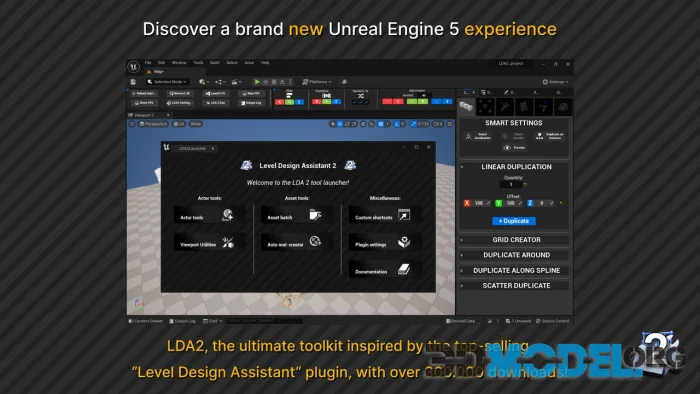
Task: Align actors on green Y axis
Action: tap(289, 102)
